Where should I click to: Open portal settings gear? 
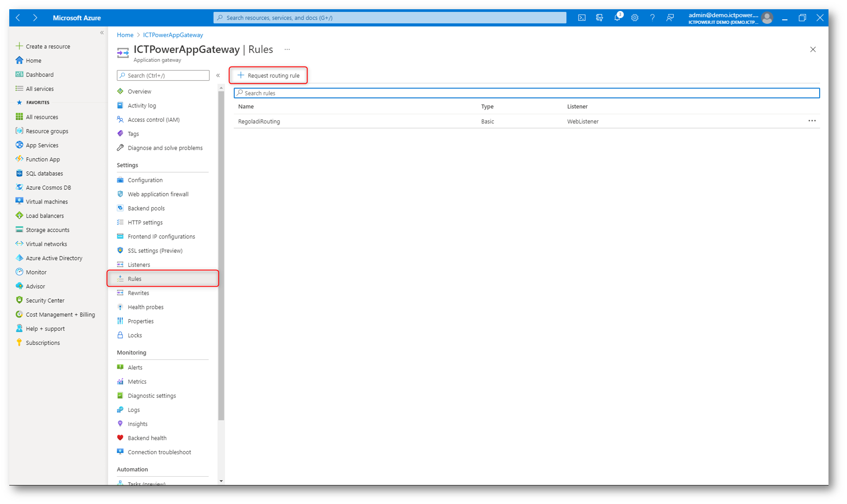[x=634, y=18]
